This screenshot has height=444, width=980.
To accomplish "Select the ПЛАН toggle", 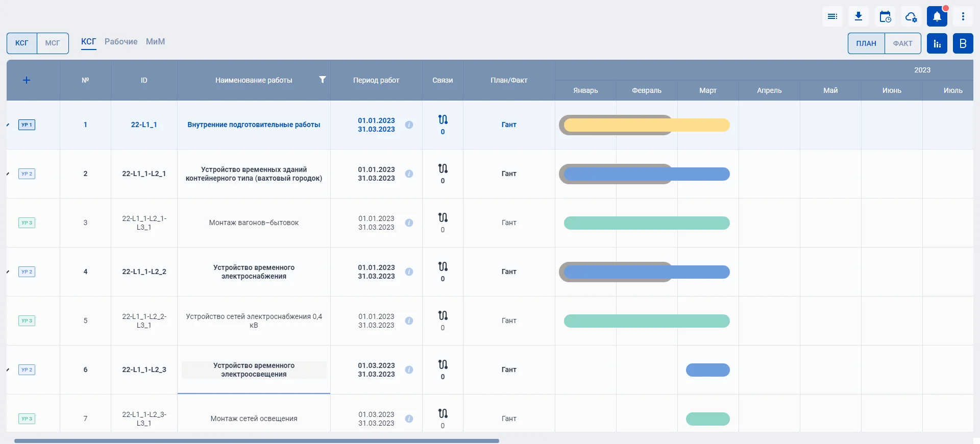I will tap(866, 43).
